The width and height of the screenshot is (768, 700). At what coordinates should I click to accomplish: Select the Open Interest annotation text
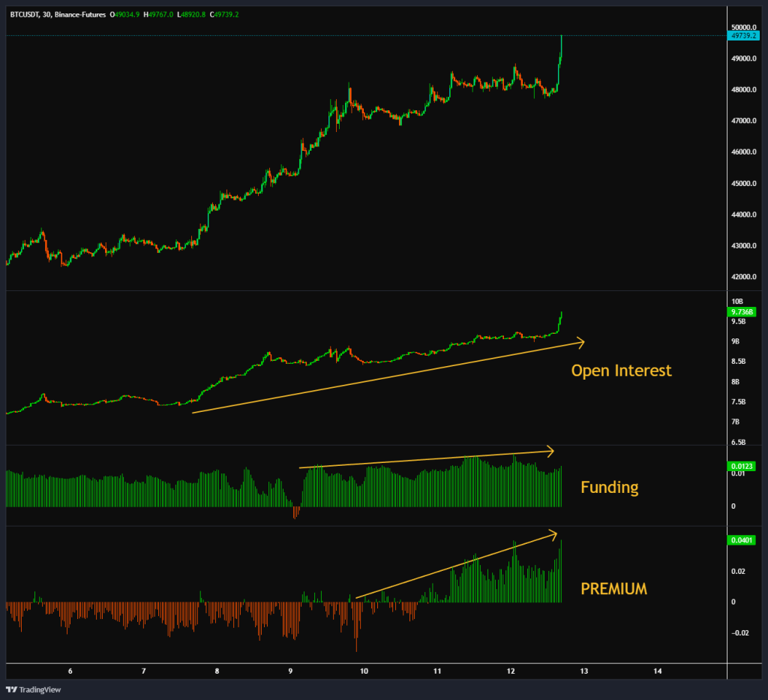tap(621, 370)
